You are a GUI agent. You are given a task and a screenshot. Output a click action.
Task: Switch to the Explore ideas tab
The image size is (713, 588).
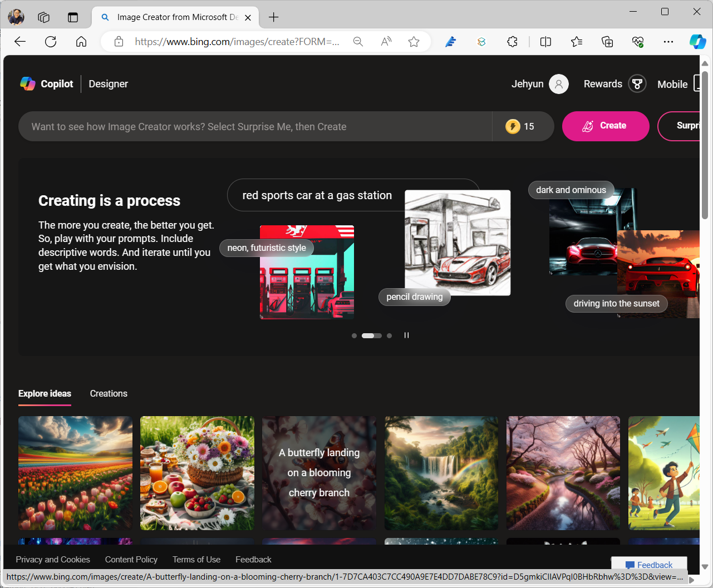45,394
